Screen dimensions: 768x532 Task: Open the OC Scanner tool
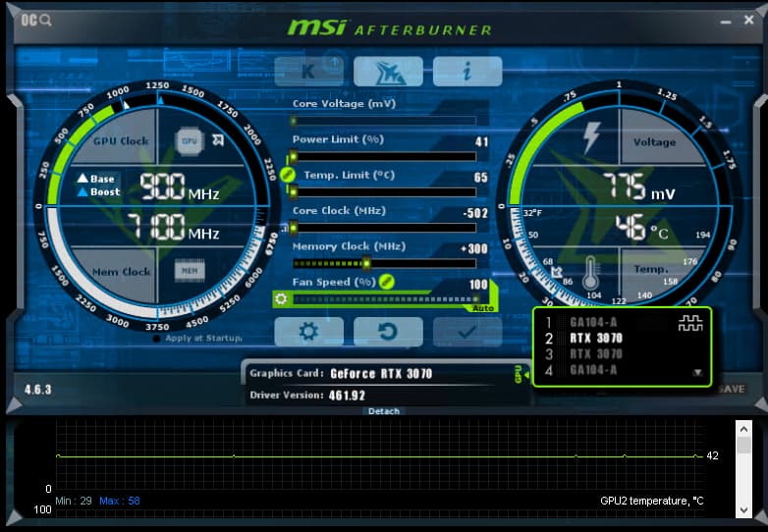(35, 20)
